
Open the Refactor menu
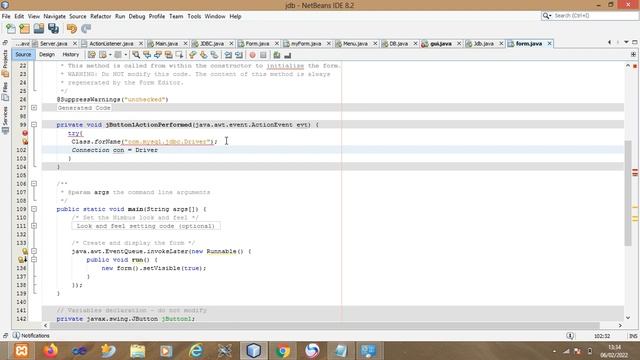pos(100,16)
